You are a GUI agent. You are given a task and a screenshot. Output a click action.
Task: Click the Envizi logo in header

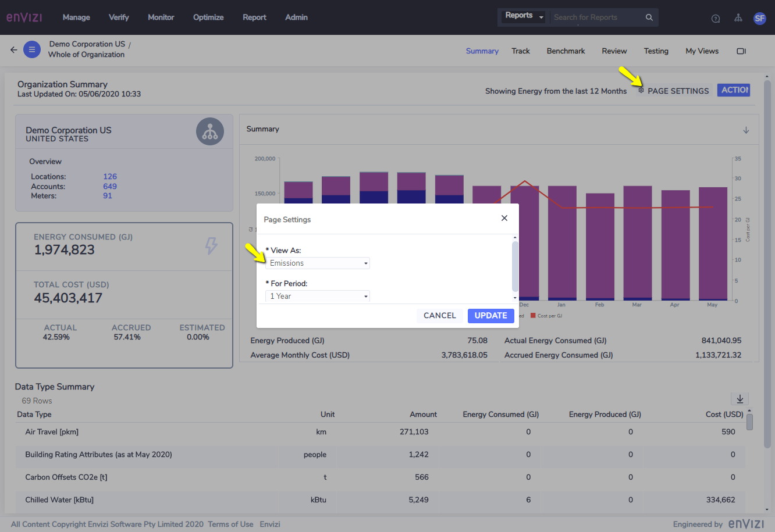pyautogui.click(x=24, y=17)
